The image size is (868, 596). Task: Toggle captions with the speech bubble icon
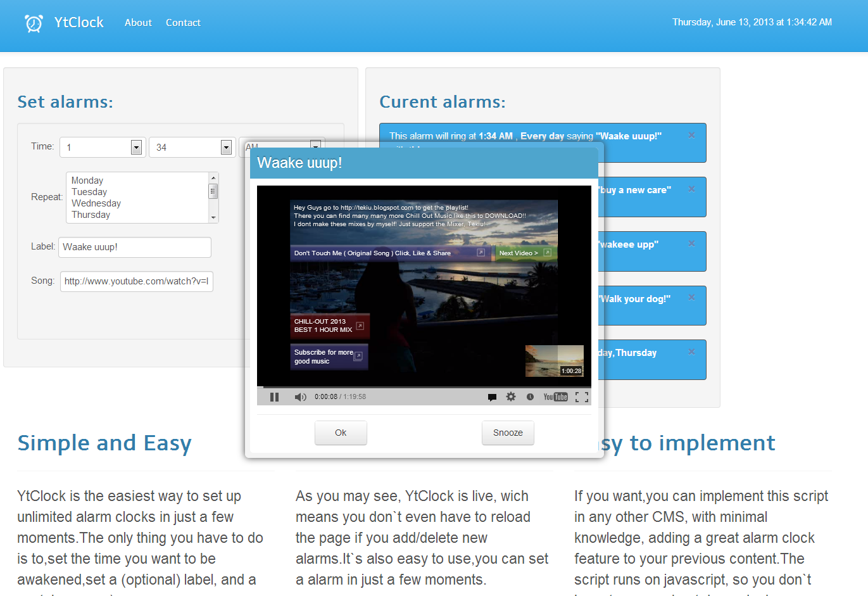click(492, 396)
